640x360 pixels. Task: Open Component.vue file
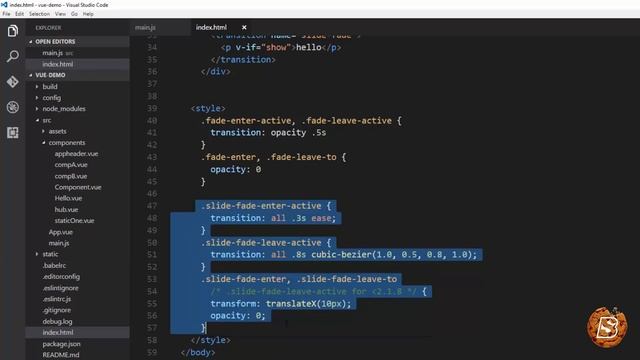pyautogui.click(x=78, y=187)
